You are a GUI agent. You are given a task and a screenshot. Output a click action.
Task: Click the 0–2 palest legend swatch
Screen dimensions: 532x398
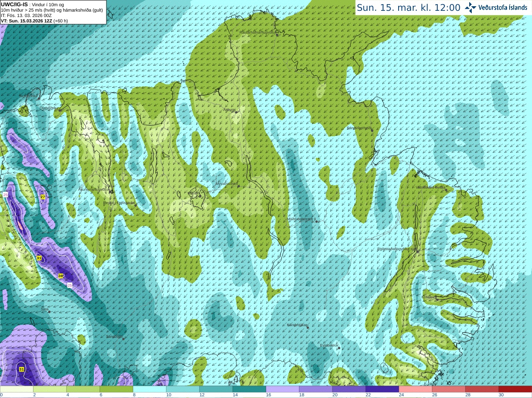click(17, 389)
